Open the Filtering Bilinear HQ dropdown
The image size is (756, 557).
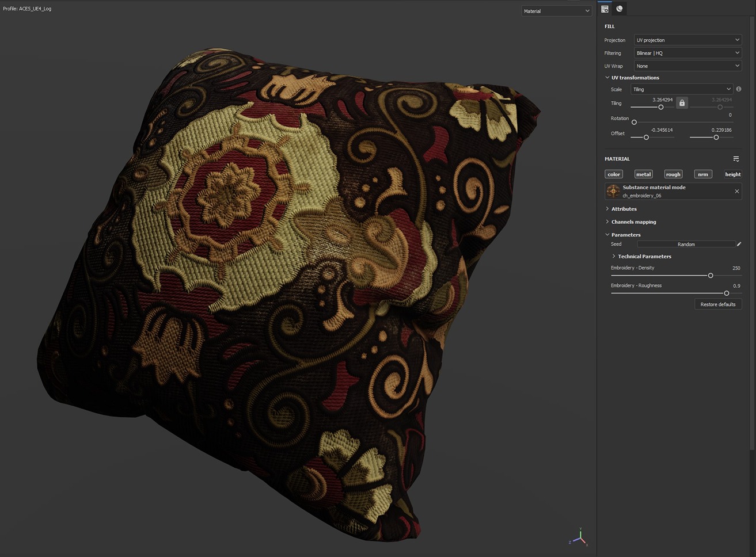(x=687, y=53)
